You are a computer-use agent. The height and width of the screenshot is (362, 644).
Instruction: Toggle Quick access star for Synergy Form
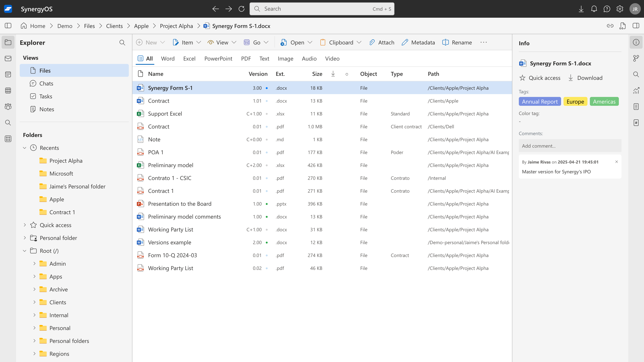click(540, 78)
